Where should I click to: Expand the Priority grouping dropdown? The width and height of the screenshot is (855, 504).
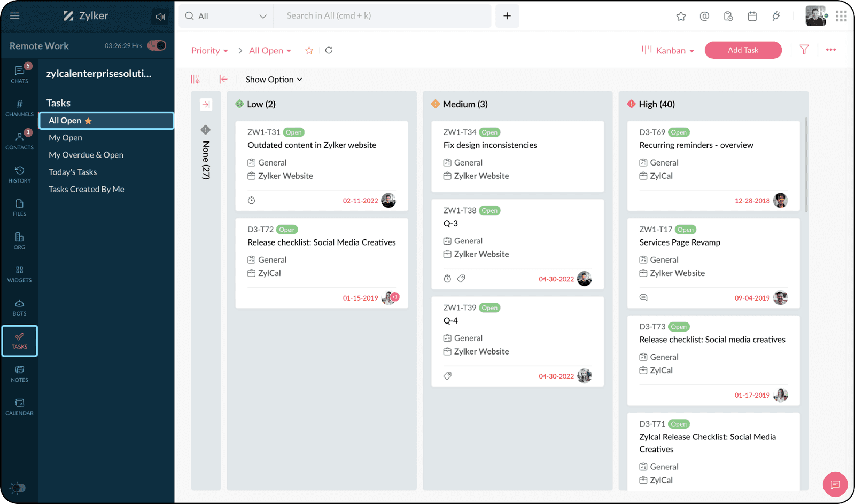coord(209,51)
